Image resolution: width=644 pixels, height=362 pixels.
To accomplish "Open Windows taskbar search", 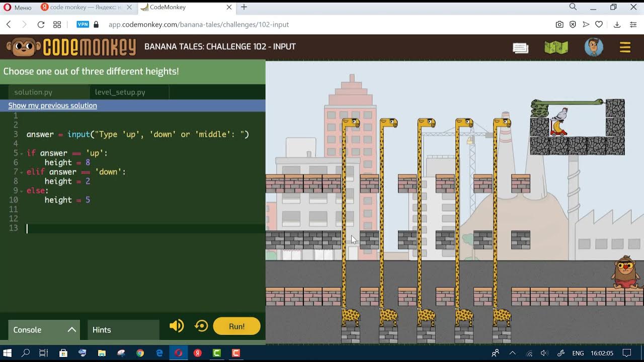I will (x=26, y=353).
